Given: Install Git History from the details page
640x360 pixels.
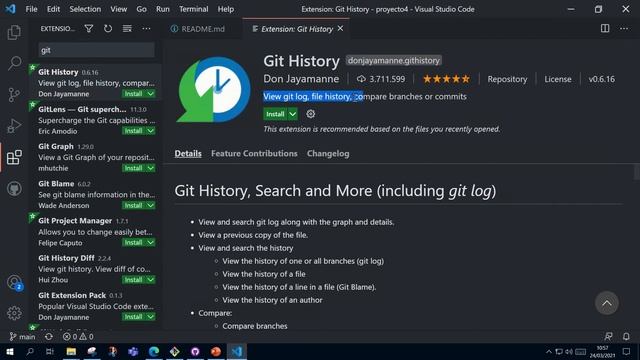Looking at the screenshot, I should 275,114.
